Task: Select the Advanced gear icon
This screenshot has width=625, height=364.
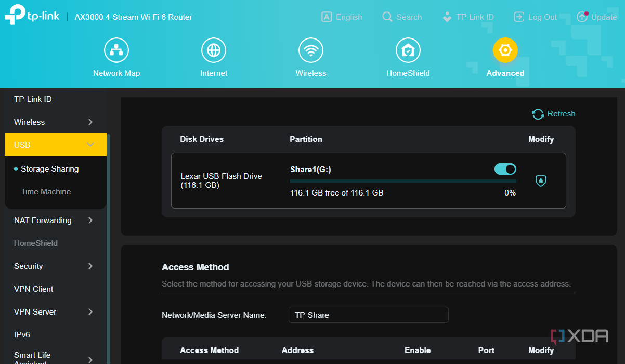Action: pyautogui.click(x=505, y=50)
